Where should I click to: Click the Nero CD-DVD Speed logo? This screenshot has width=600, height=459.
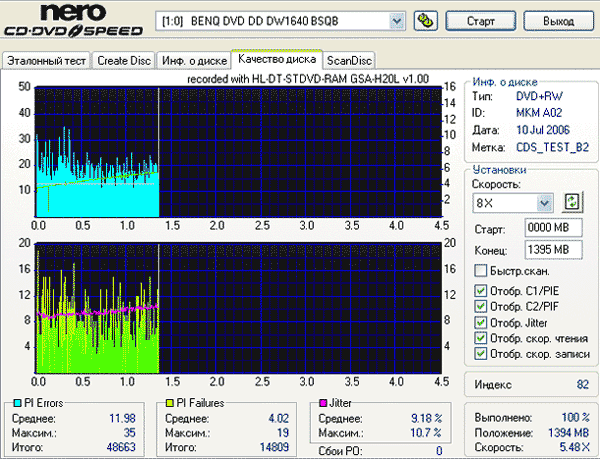tap(73, 21)
